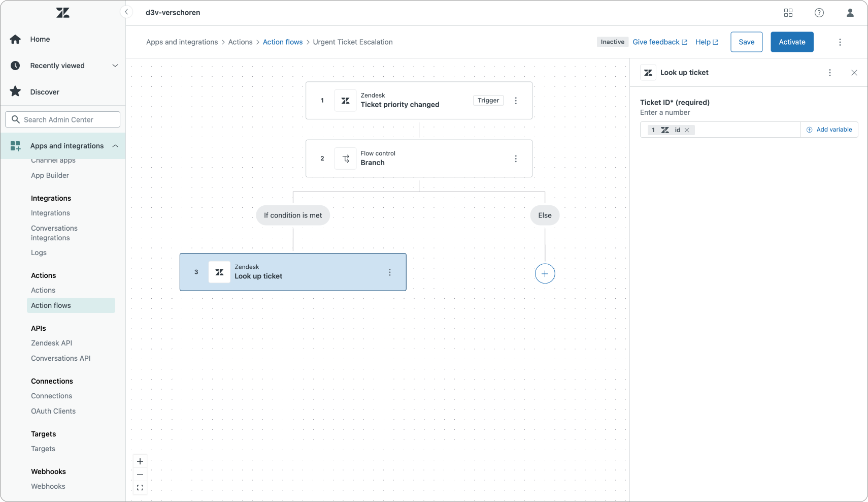Open the help question mark icon
This screenshot has width=868, height=502.
(819, 13)
